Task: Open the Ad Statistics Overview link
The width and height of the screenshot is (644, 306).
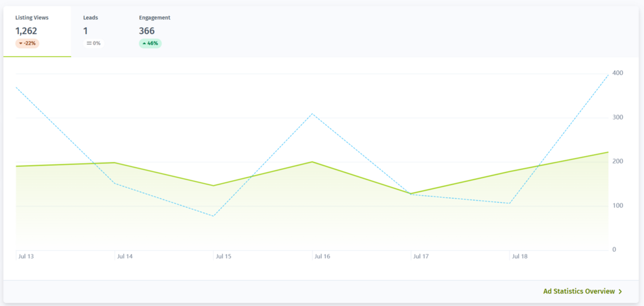Action: click(x=582, y=291)
